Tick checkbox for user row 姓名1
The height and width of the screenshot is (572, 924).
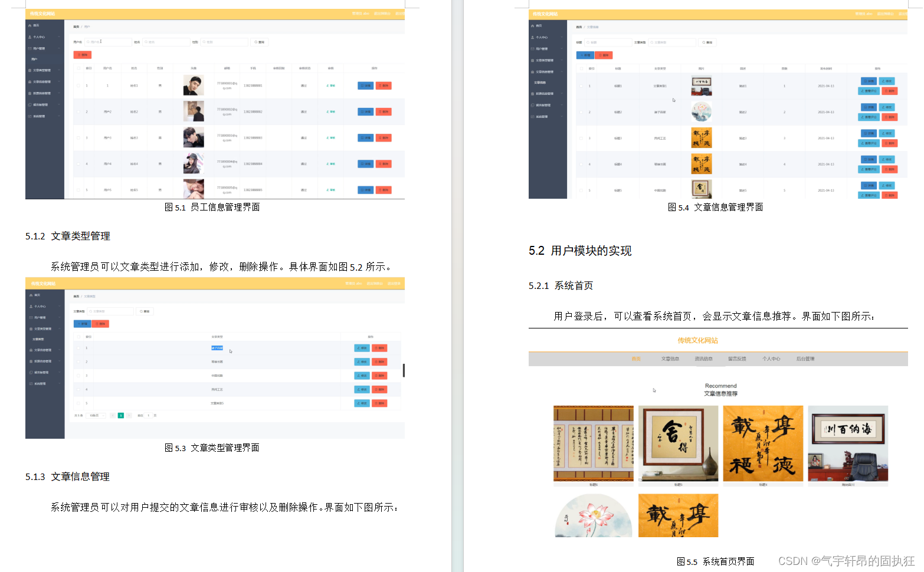[78, 86]
